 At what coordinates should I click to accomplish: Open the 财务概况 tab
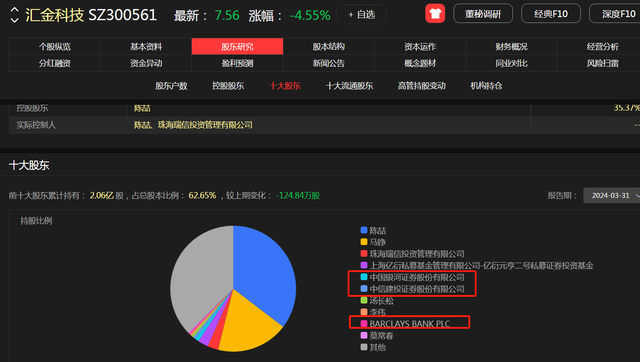pyautogui.click(x=511, y=47)
